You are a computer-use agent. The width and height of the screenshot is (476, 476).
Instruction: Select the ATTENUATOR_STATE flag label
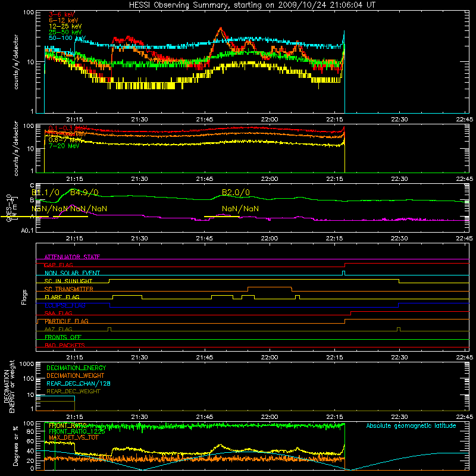tap(72, 257)
